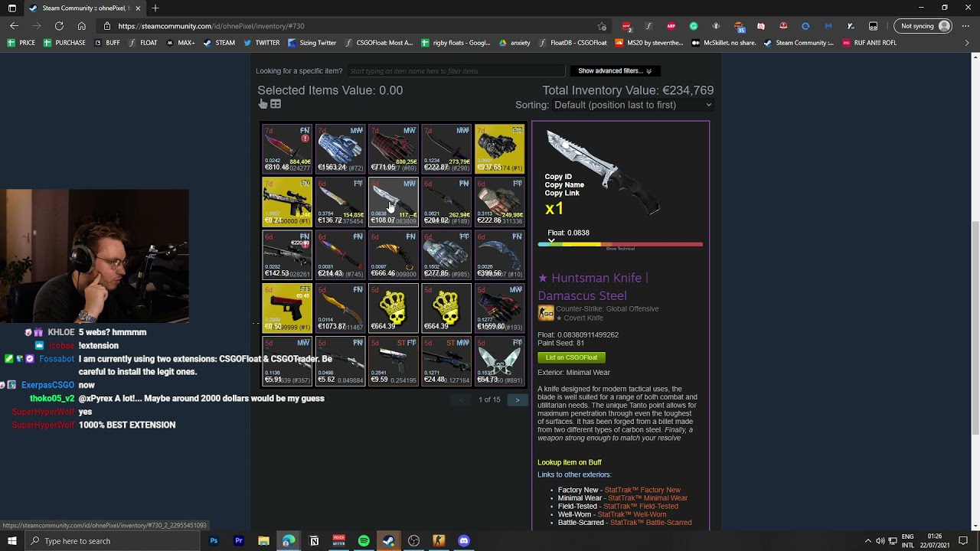Expand Show advanced filters

[616, 71]
